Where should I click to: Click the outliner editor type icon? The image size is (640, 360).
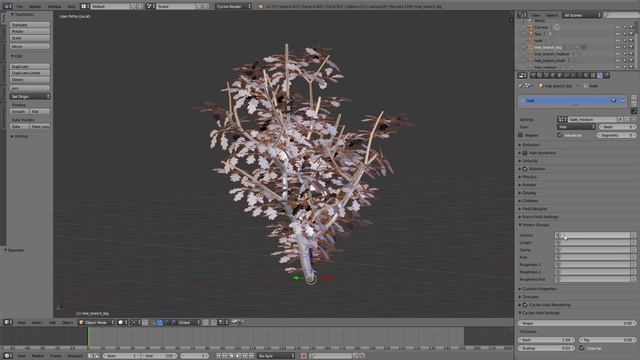pyautogui.click(x=522, y=15)
